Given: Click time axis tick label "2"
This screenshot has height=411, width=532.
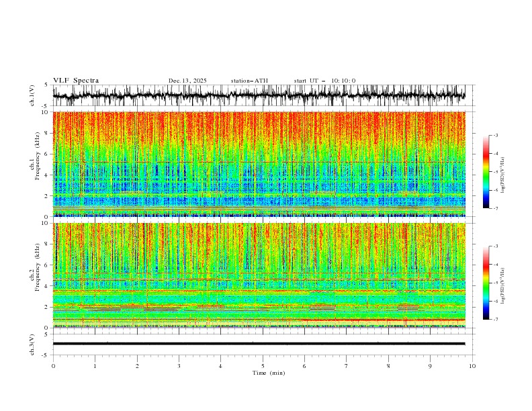Looking at the screenshot, I should (137, 366).
